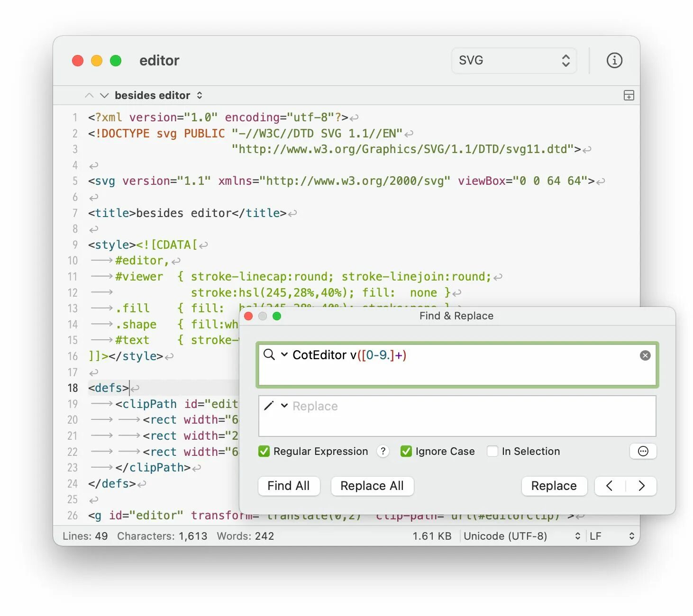This screenshot has height=616, width=693.
Task: Click the '1.61 KB' file size
Action: point(432,536)
